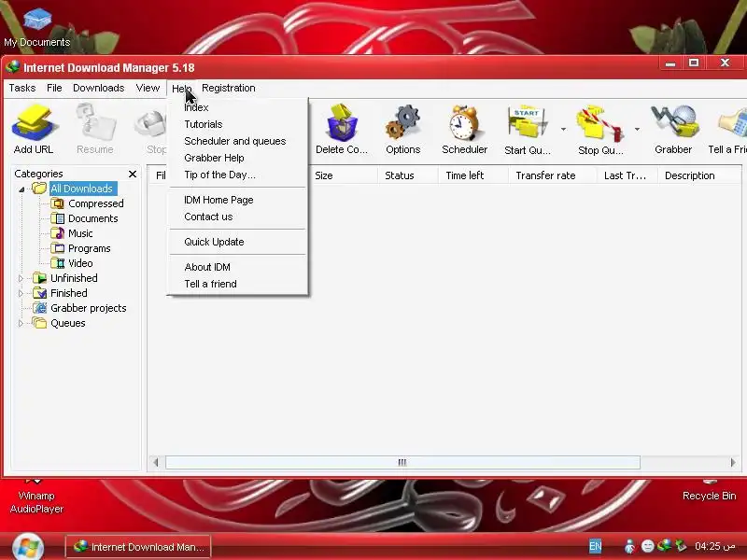Click the Internet Download Manager taskbar button

tap(138, 547)
